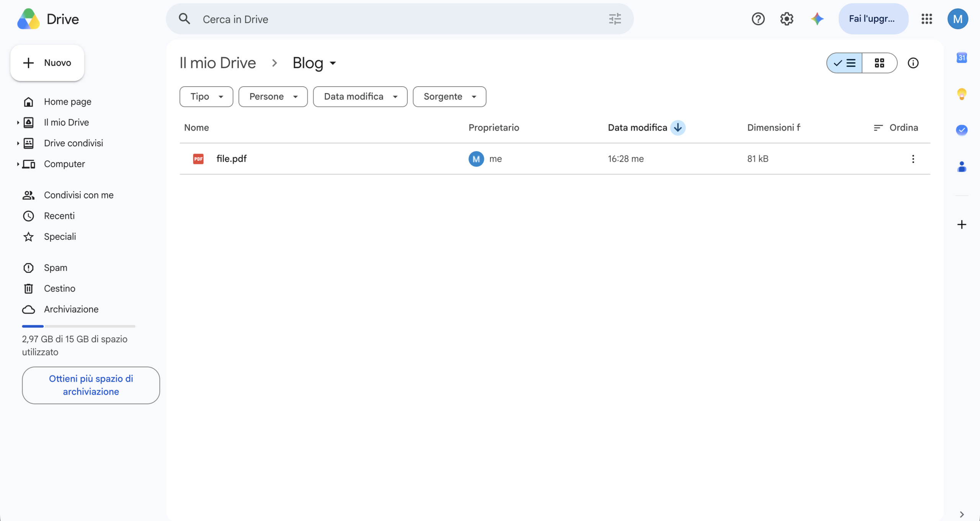Open Google Calendar side panel
This screenshot has width=980, height=521.
(x=962, y=58)
